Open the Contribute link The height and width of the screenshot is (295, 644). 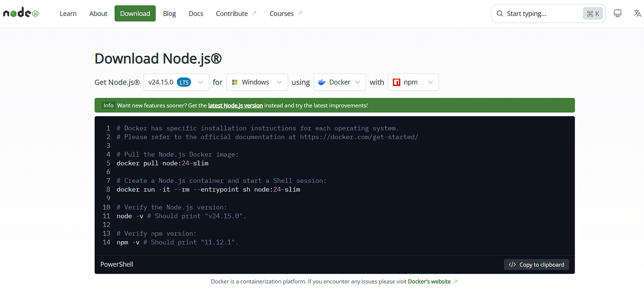point(236,14)
